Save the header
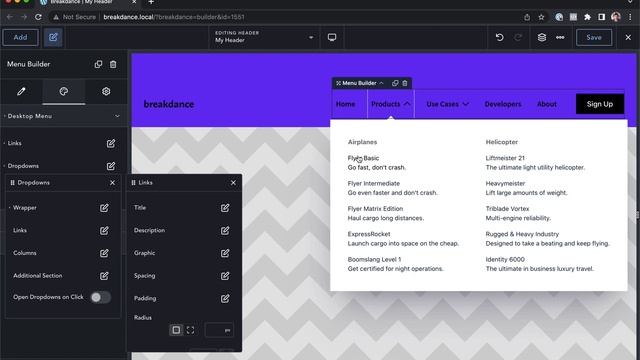This screenshot has width=640, height=360. point(594,38)
